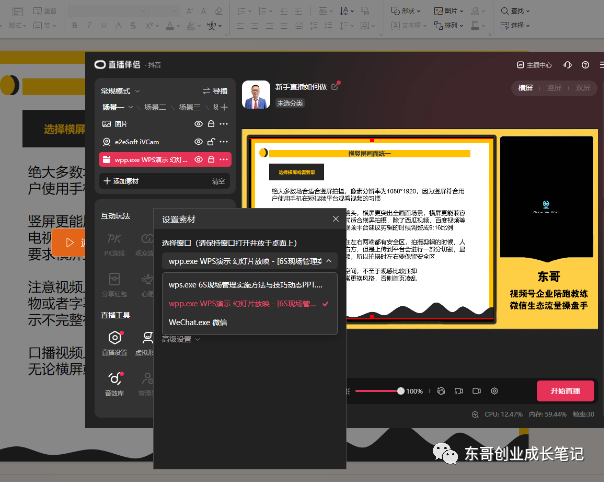Close the 设置素材 dialog
Viewport: 604px width, 482px height.
336,219
